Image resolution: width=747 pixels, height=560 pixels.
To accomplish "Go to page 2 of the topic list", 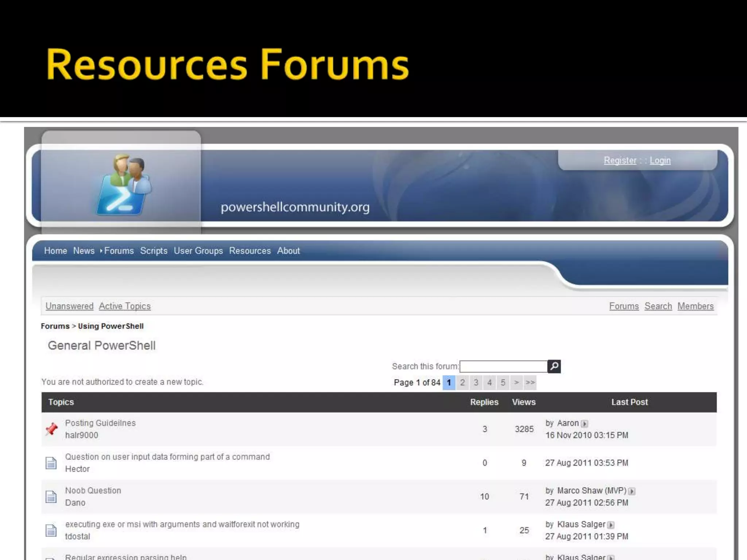I will [x=462, y=382].
